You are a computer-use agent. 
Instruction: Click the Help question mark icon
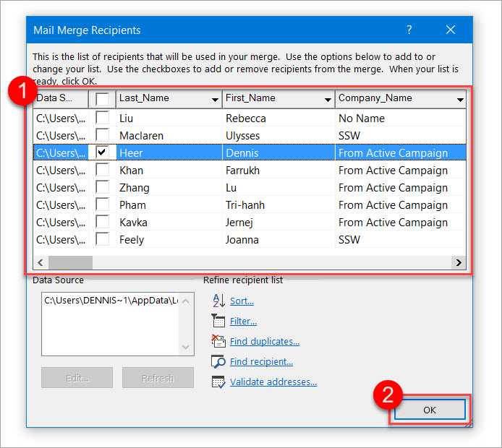(409, 30)
